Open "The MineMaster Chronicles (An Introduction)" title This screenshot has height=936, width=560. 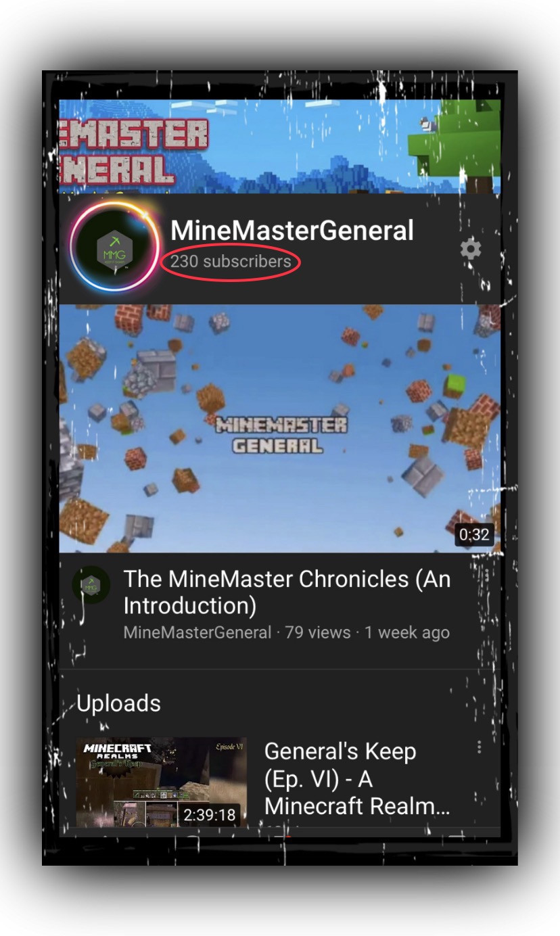point(287,592)
